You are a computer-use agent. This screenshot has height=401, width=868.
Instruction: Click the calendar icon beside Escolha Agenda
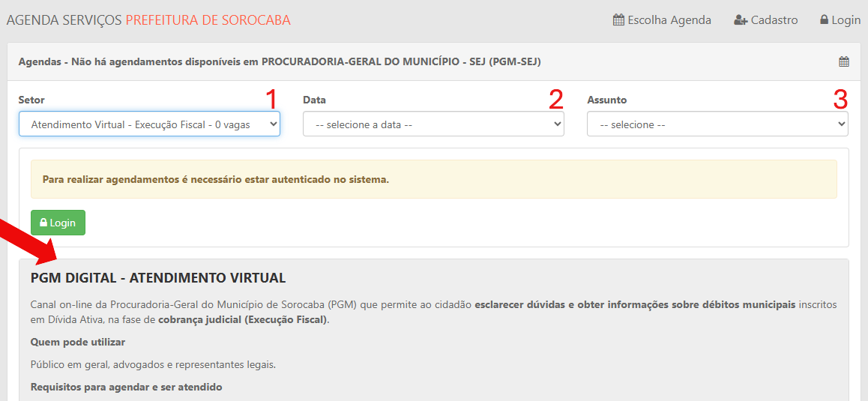(x=618, y=20)
